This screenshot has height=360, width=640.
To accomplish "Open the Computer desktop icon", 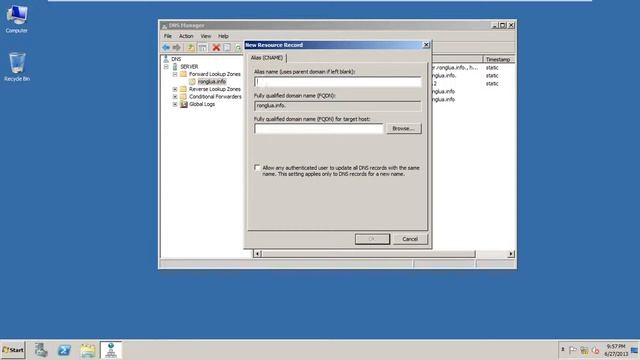I will point(17,19).
